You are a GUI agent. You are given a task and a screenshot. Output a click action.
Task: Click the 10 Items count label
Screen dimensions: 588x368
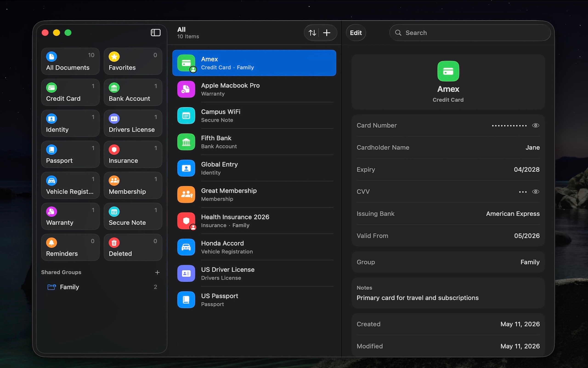point(188,37)
